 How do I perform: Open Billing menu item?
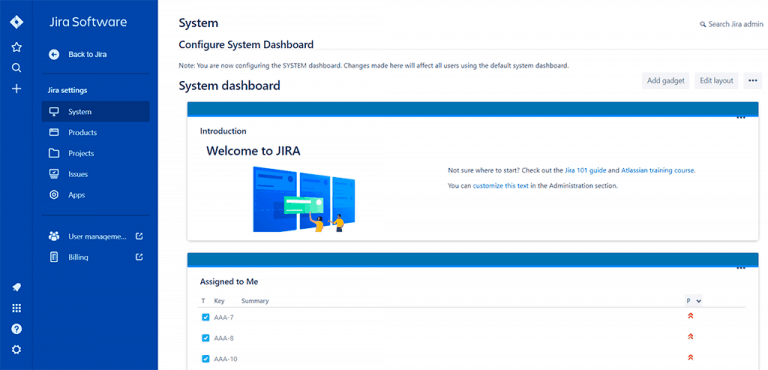(96, 257)
